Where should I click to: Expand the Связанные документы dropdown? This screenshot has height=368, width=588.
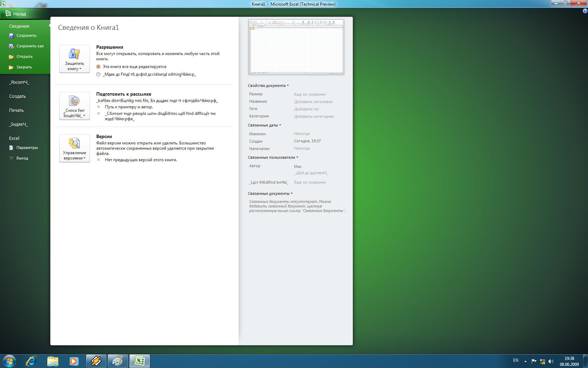[x=270, y=193]
